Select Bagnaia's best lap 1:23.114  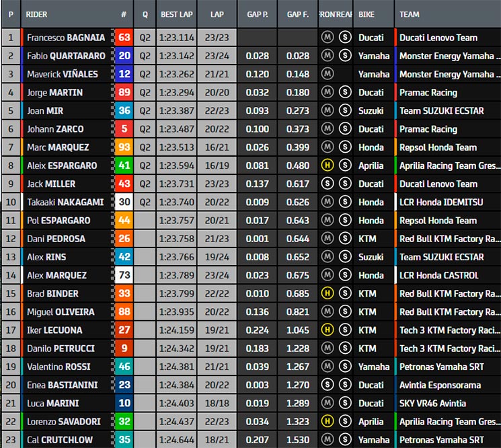point(176,38)
